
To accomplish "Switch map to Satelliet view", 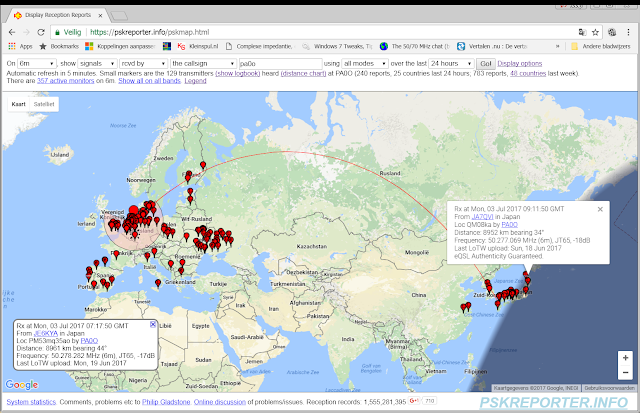I will click(44, 104).
